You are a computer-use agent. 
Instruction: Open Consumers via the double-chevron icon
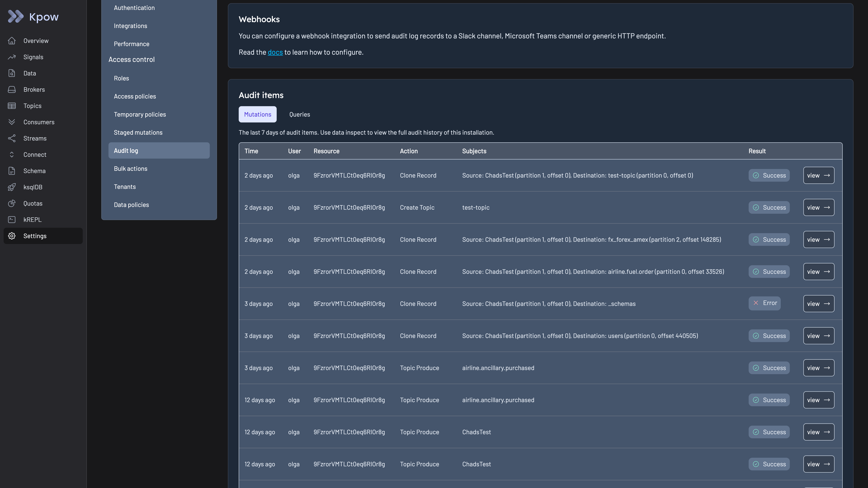[12, 122]
